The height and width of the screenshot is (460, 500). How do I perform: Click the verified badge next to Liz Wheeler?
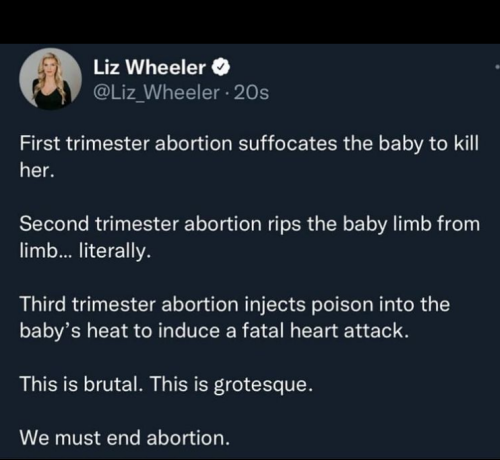click(221, 67)
